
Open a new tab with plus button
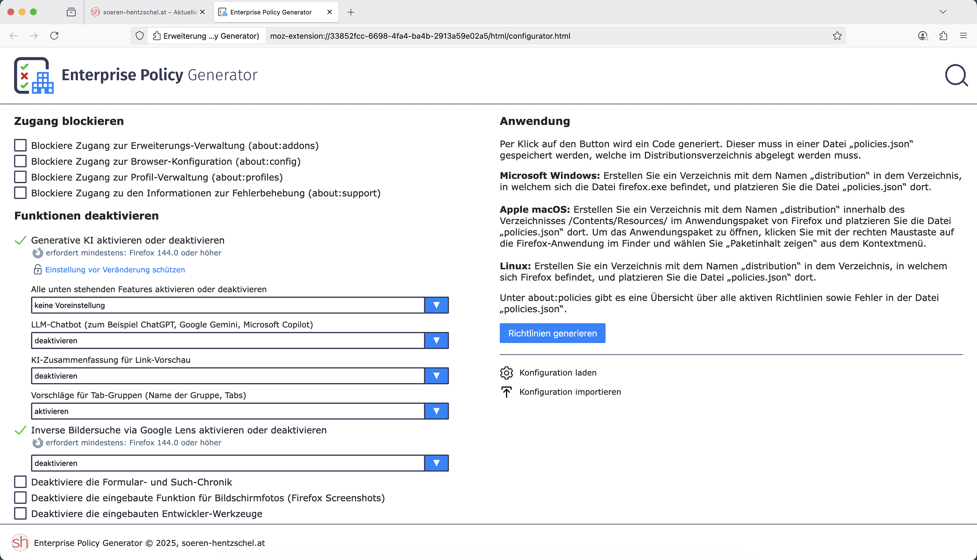350,12
